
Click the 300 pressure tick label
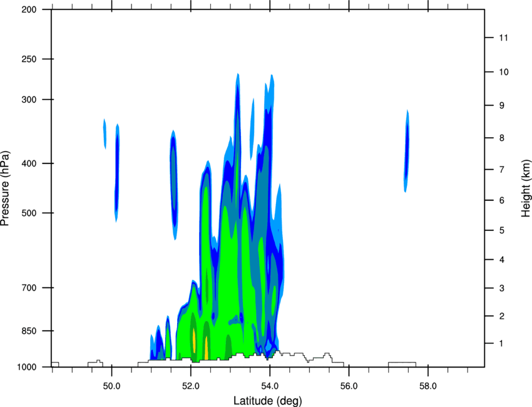29,100
